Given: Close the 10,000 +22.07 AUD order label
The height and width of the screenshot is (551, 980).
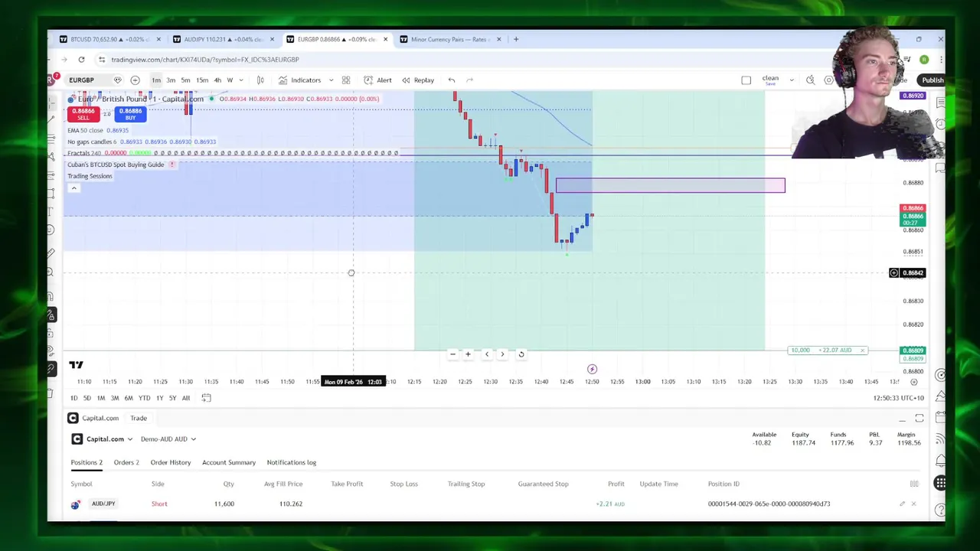Looking at the screenshot, I should (x=862, y=350).
